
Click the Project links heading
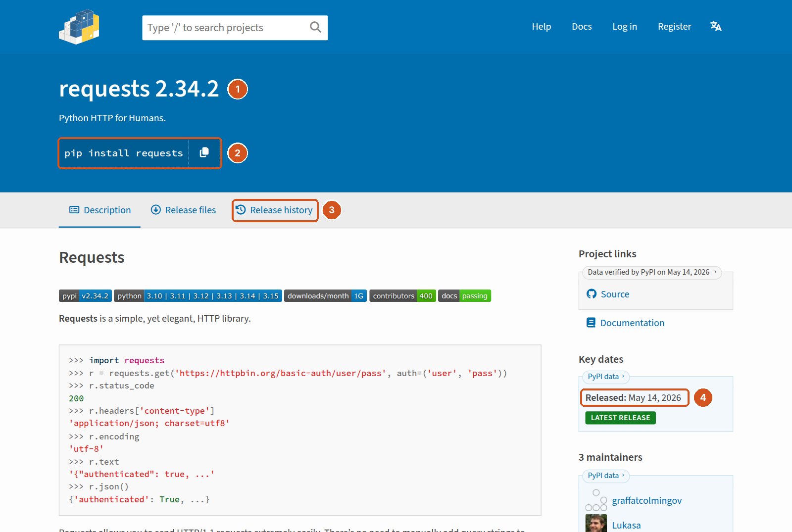[x=607, y=254]
